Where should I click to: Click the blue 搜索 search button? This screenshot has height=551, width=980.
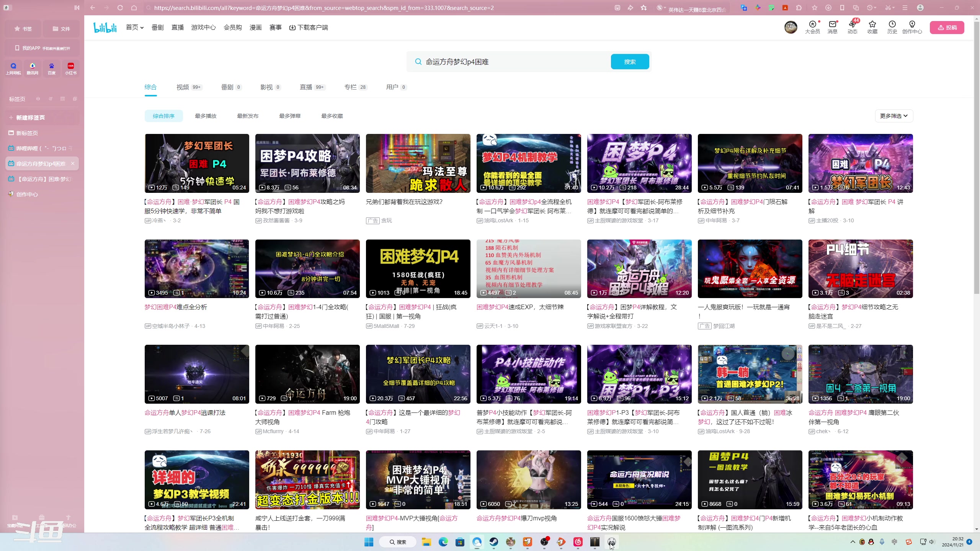[630, 62]
